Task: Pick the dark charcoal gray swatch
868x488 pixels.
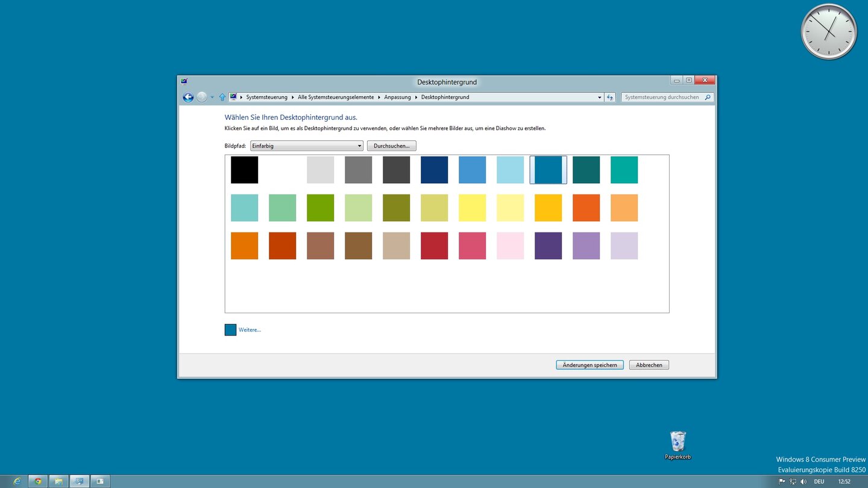Action: pyautogui.click(x=396, y=170)
